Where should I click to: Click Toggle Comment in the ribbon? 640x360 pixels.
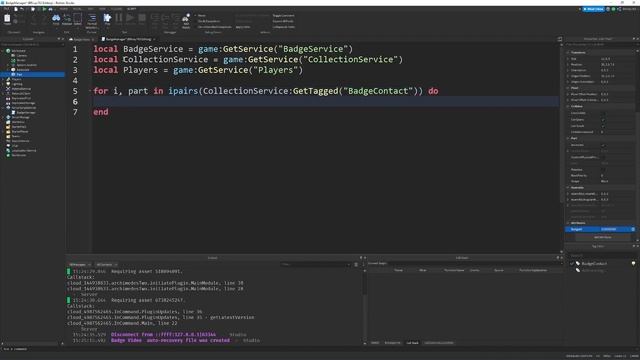point(283,16)
